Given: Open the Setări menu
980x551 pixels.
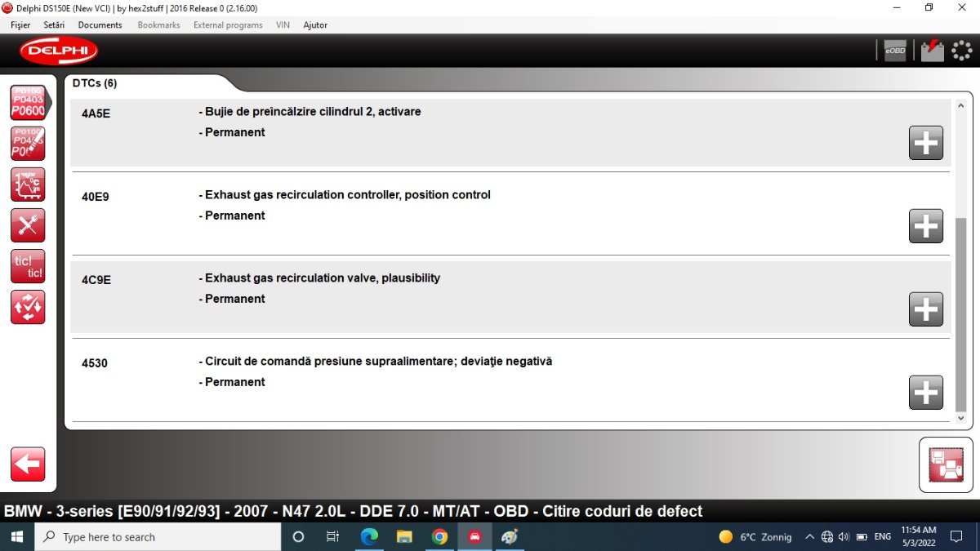Looking at the screenshot, I should [x=54, y=25].
